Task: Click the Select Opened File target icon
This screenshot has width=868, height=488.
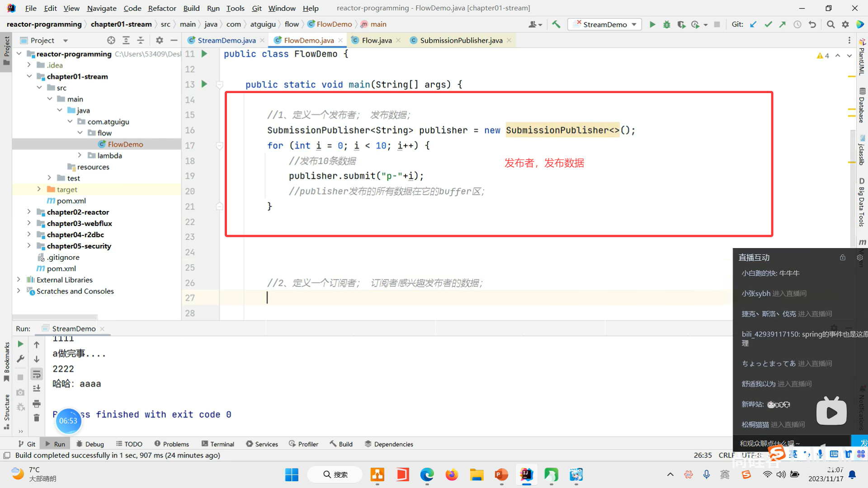Action: [x=111, y=40]
